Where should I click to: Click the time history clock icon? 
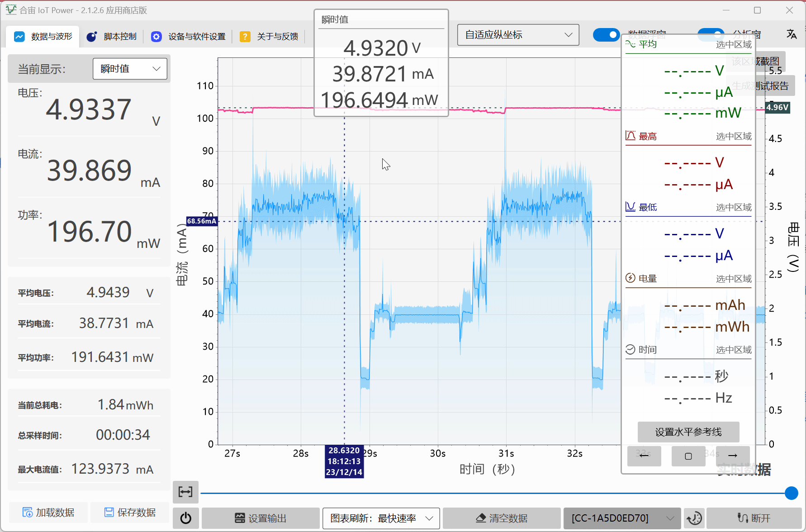click(x=694, y=518)
